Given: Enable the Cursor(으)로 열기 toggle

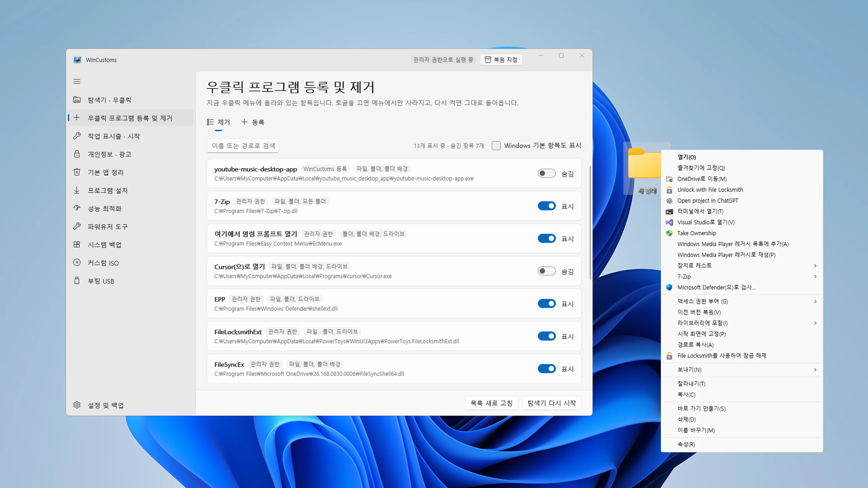Looking at the screenshot, I should (547, 271).
